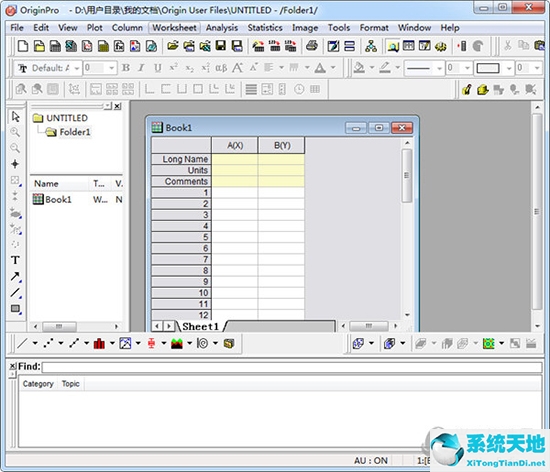Select the Line tool in the left toolbar
The height and width of the screenshot is (472, 550).
click(x=15, y=292)
